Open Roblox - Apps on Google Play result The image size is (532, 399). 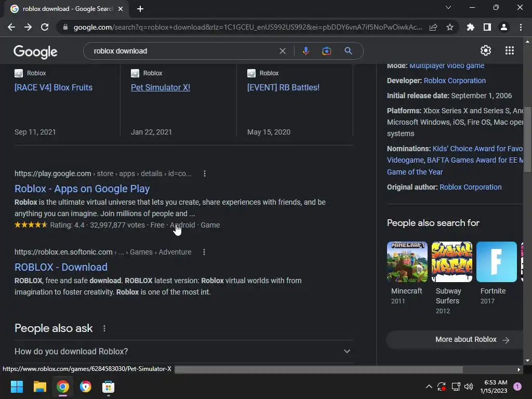(82, 189)
